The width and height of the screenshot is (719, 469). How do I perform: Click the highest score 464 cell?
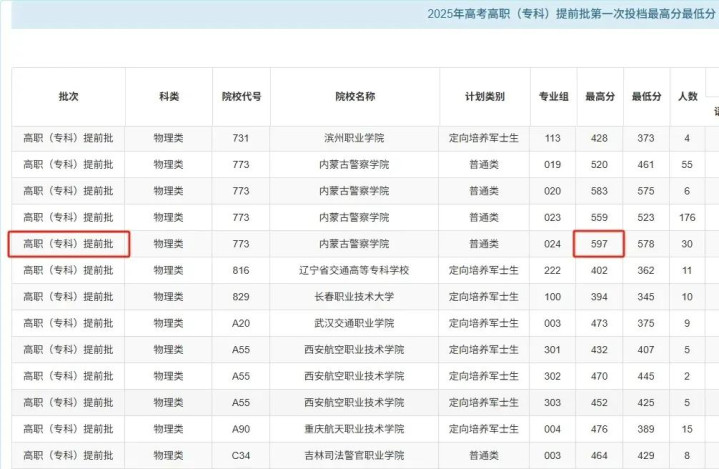tap(599, 456)
